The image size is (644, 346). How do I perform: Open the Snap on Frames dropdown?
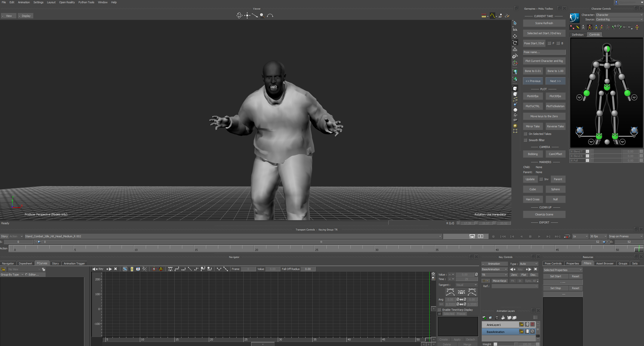[x=625, y=237]
